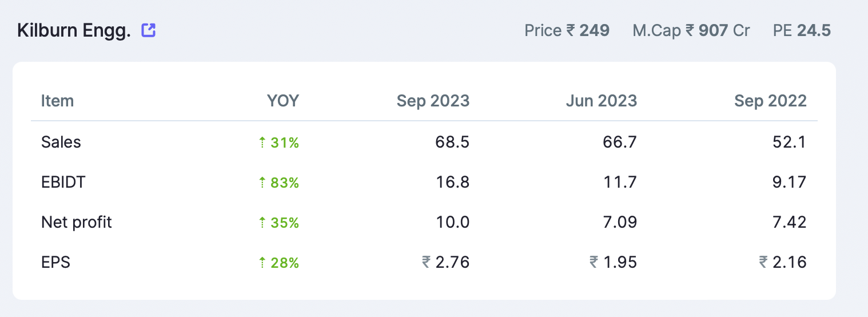Click the YOY column header
The height and width of the screenshot is (317, 868).
coord(282,101)
